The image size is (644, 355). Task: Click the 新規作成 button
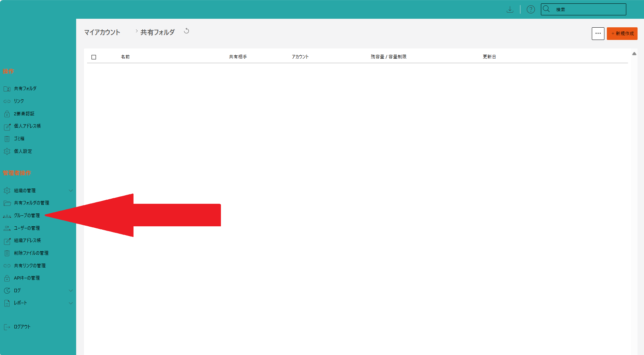(x=622, y=33)
